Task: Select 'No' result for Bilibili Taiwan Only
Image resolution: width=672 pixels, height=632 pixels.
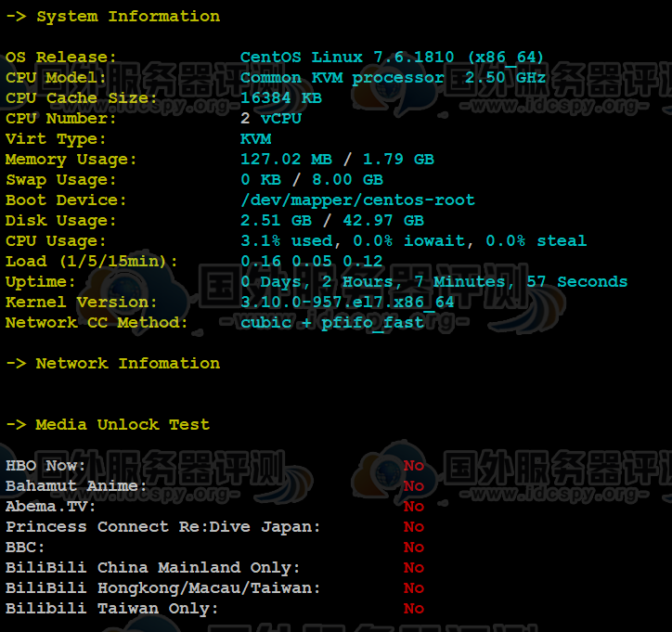Action: (x=414, y=609)
